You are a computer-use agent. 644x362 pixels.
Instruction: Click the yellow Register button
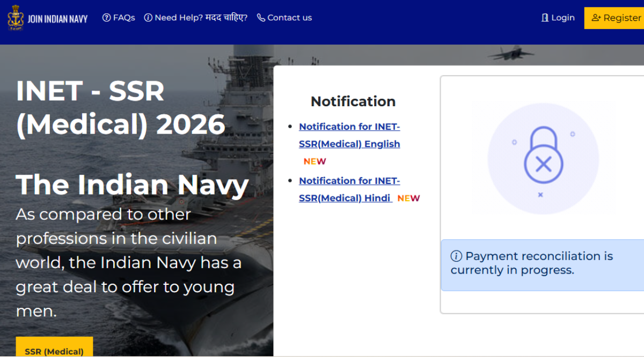coord(614,18)
